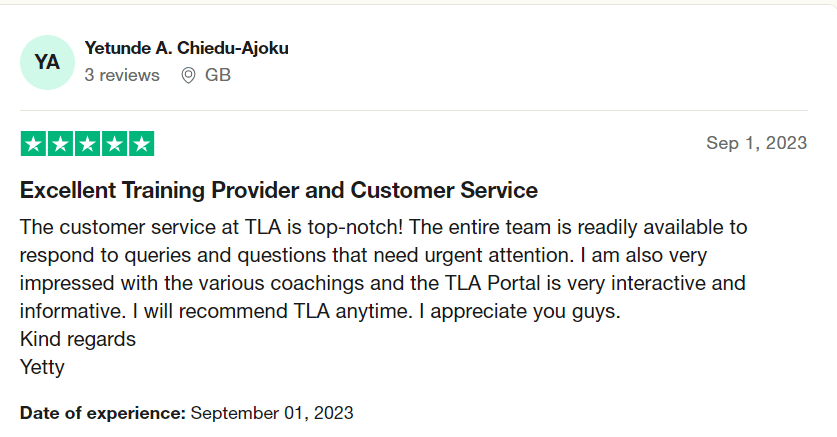Screen dimensions: 837x437
Task: Open the "Excellent Training Provider and Customer Service" title
Action: pyautogui.click(x=279, y=190)
